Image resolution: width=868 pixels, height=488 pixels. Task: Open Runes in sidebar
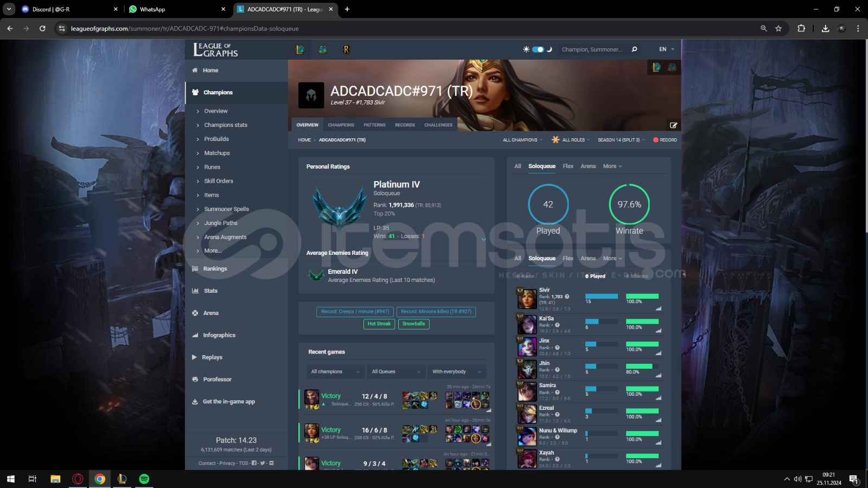[212, 168]
